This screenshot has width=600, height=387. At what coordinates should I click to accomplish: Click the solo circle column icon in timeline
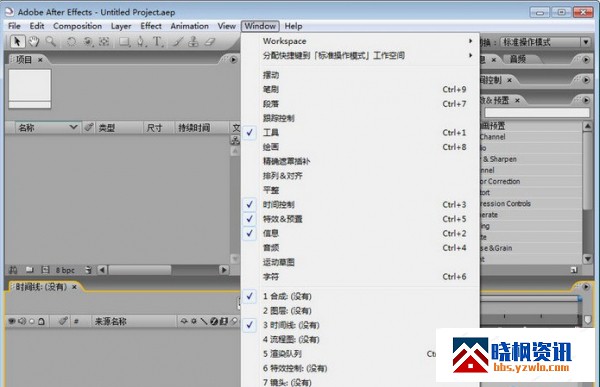32,322
